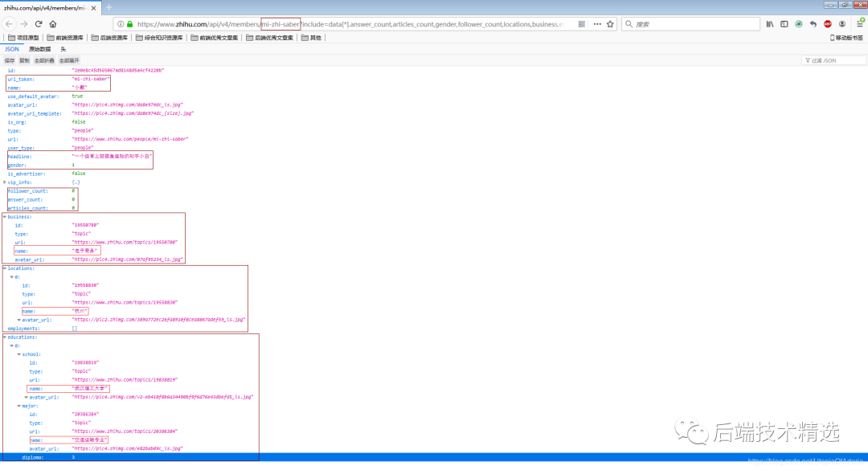This screenshot has width=868, height=470.
Task: Select the highlighted diploma row
Action: [434, 457]
